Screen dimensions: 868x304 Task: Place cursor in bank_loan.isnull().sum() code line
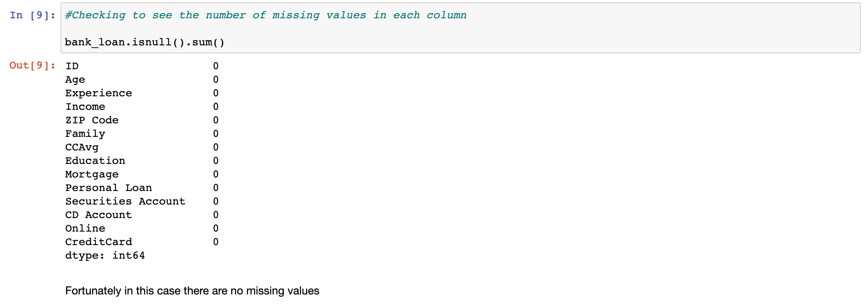click(145, 42)
